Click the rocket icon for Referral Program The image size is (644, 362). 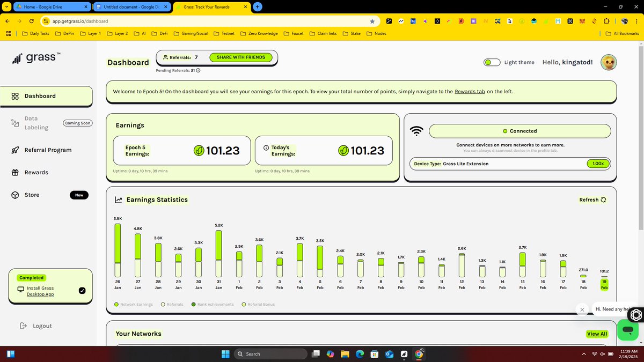coord(15,150)
